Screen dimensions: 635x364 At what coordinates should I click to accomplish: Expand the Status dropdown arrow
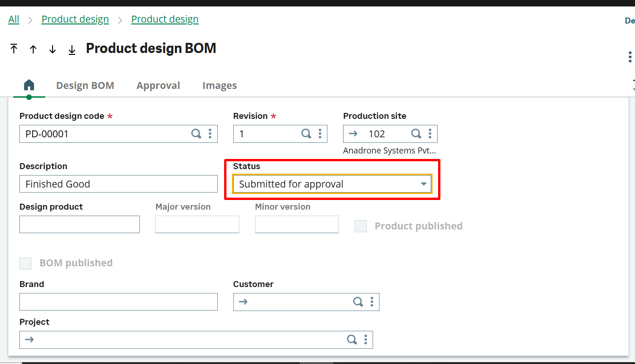pos(424,184)
